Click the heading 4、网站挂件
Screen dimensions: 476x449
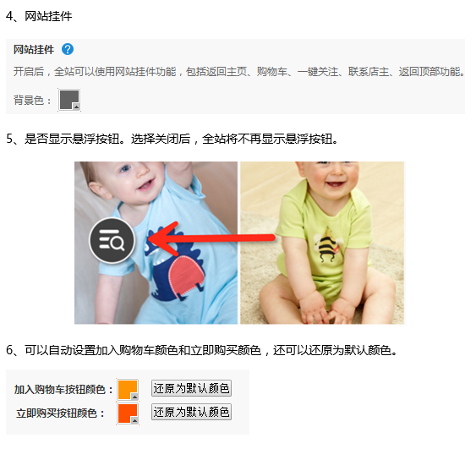(39, 16)
